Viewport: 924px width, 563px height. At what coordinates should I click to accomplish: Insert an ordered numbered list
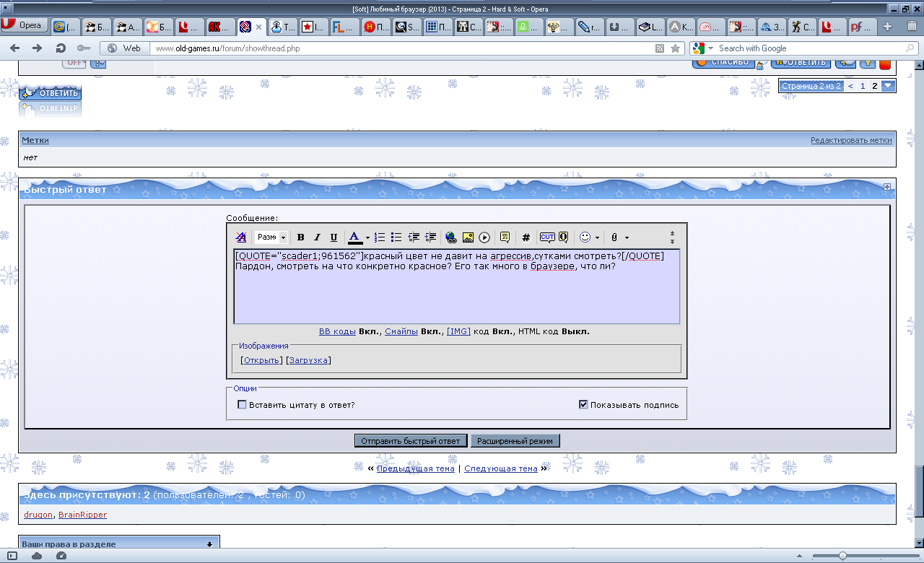click(x=380, y=237)
